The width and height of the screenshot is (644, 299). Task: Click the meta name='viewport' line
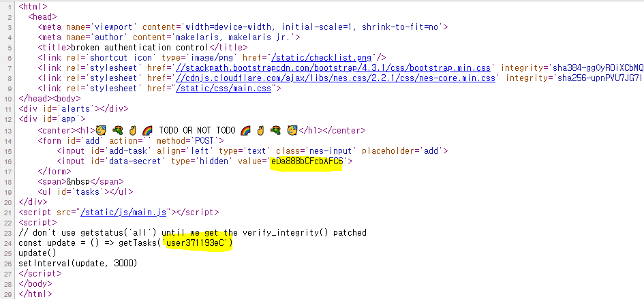pos(243,27)
